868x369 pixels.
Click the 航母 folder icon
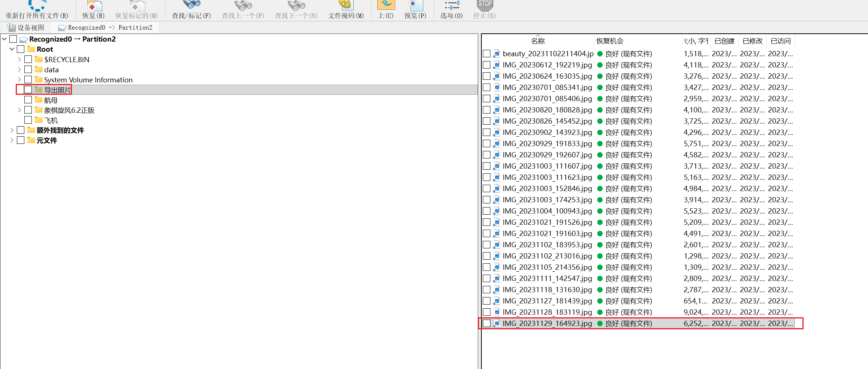click(39, 100)
